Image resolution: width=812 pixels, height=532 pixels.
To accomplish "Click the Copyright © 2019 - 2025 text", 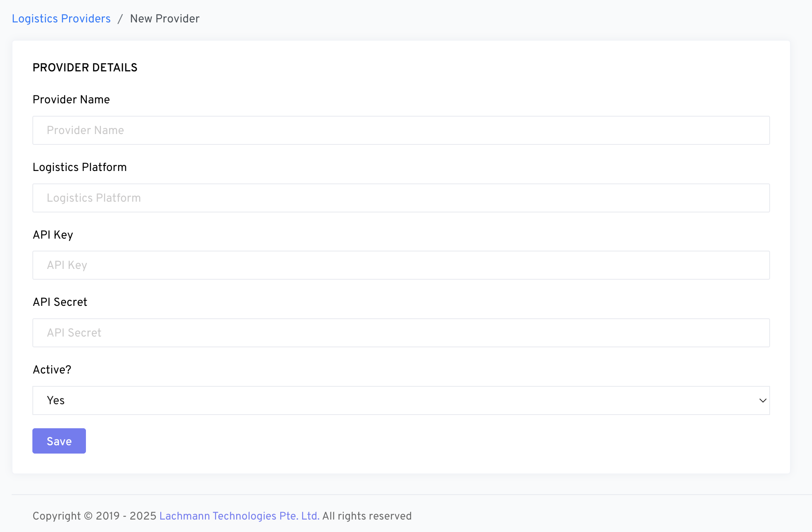I will (94, 516).
